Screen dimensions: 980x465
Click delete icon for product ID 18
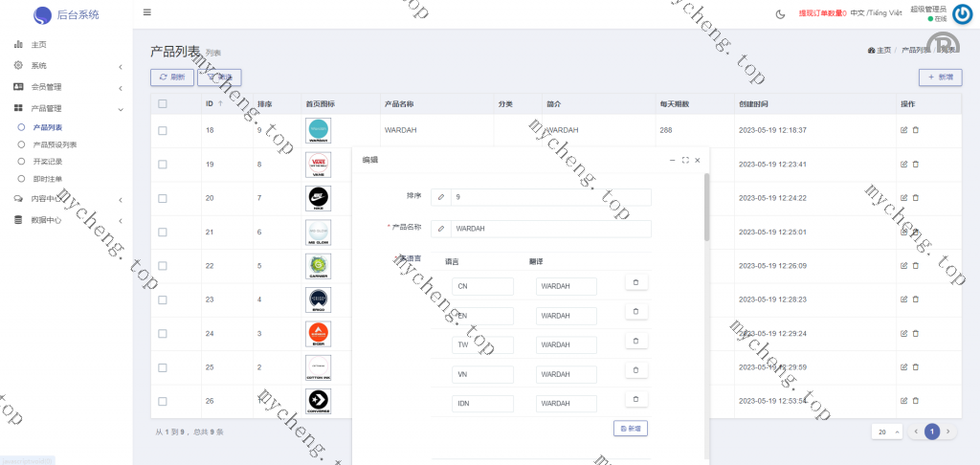click(x=915, y=130)
